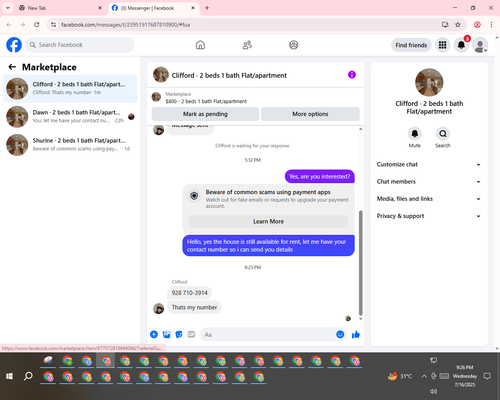Click the Find friends button
This screenshot has width=500, height=400.
pyautogui.click(x=411, y=45)
